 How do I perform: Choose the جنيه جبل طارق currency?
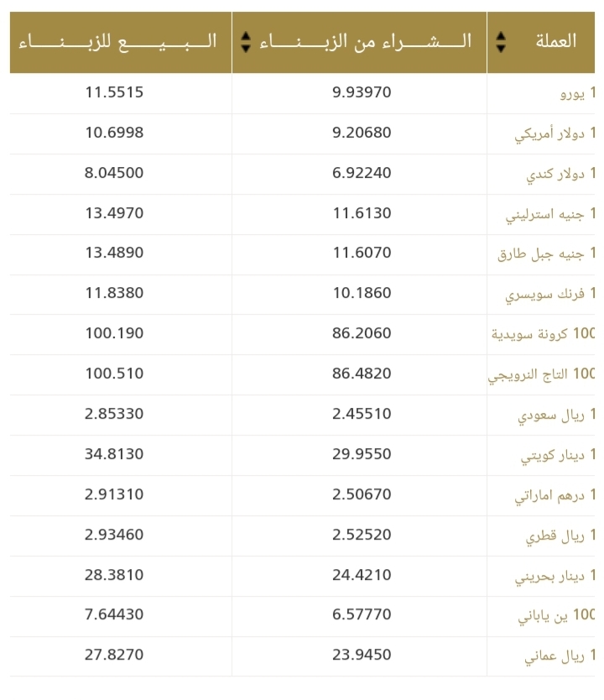pos(546,253)
